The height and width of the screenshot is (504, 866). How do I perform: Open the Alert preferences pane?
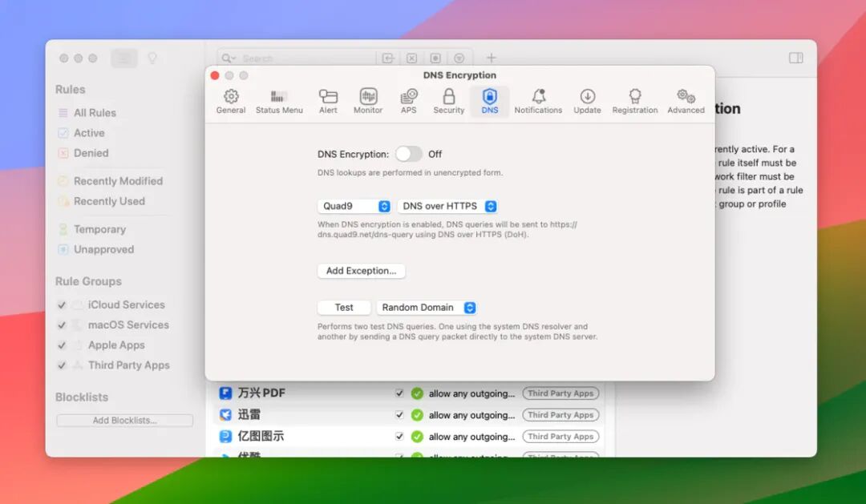click(328, 101)
